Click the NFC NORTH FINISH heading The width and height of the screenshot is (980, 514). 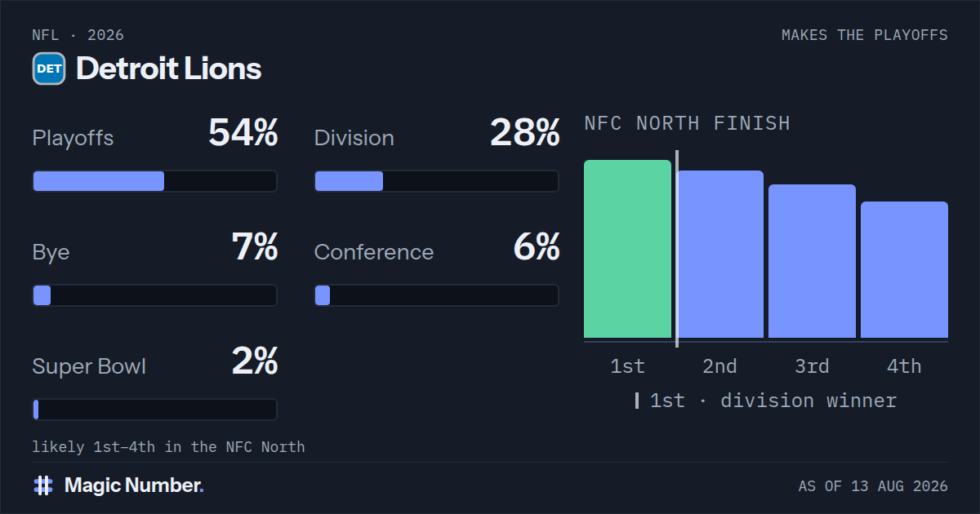687,123
